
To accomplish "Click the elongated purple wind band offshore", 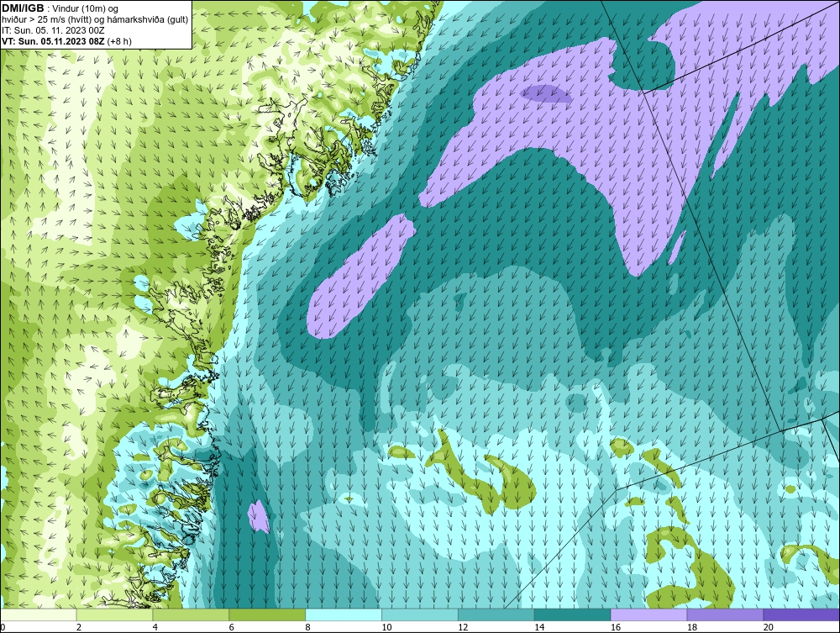I will pyautogui.click(x=360, y=277).
